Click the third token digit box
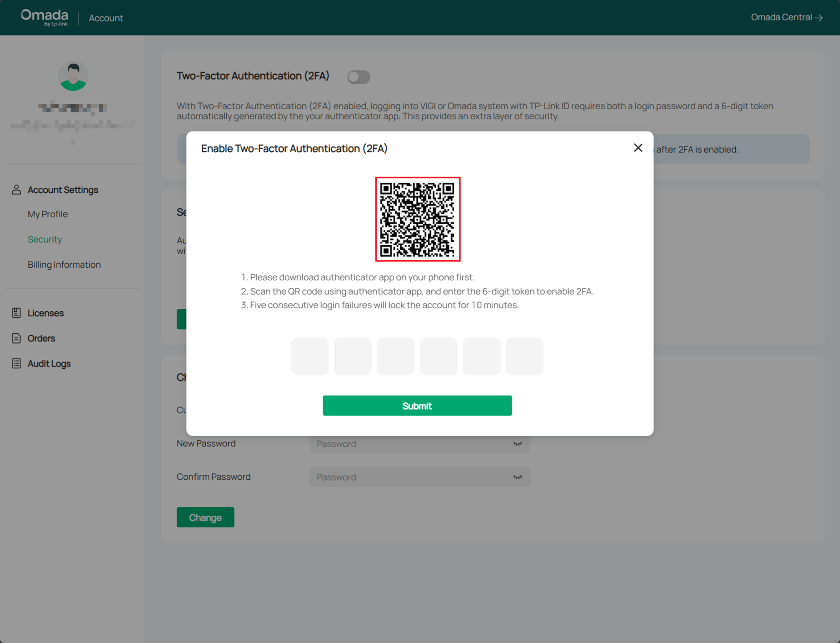Image resolution: width=840 pixels, height=643 pixels. tap(396, 356)
